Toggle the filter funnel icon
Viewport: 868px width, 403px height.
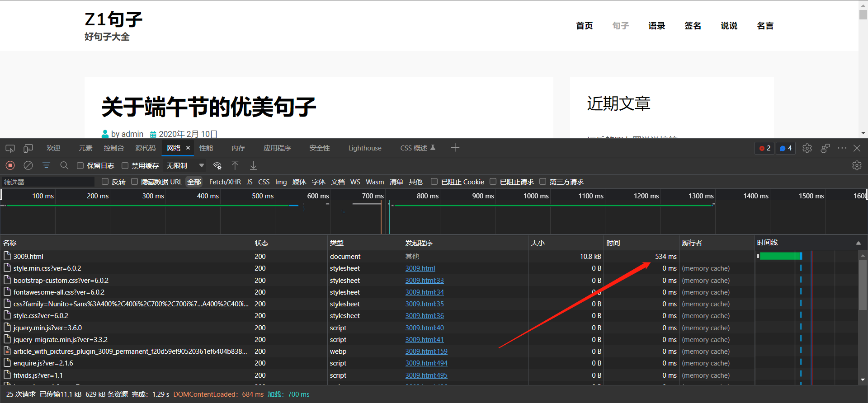click(x=46, y=165)
